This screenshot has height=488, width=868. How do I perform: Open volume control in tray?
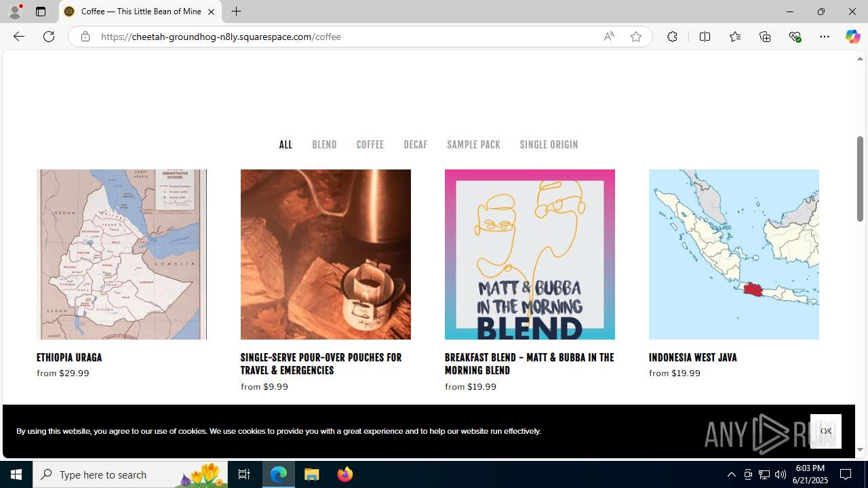(x=781, y=474)
